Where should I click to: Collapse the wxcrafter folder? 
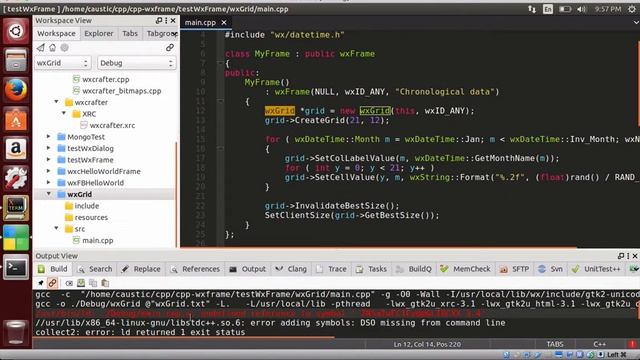(56, 102)
